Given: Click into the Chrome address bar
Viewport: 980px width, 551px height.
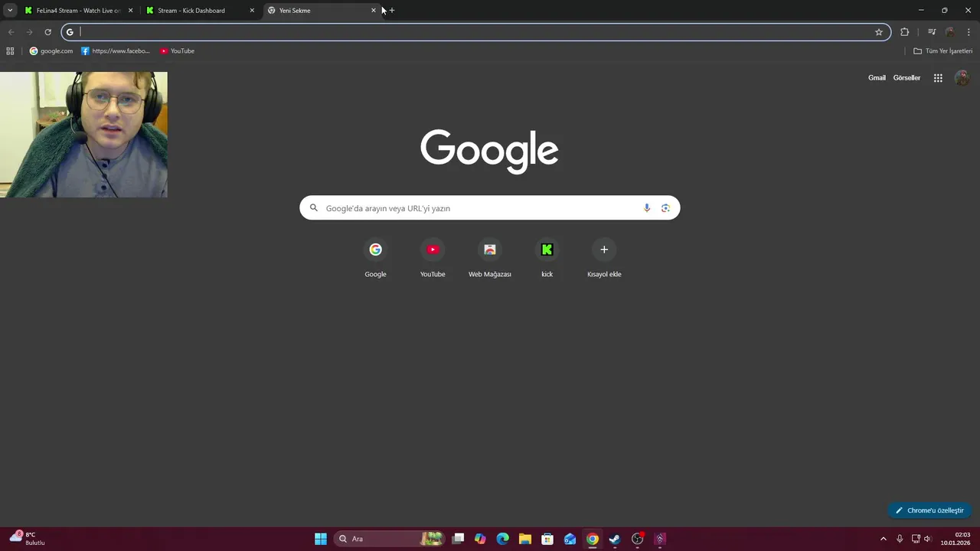Looking at the screenshot, I should coord(475,32).
